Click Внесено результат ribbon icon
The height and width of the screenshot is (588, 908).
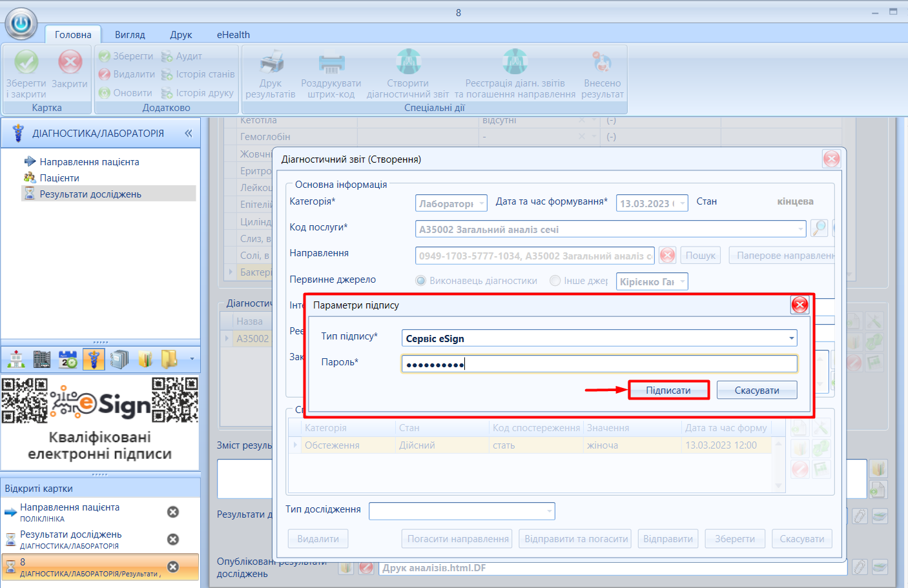point(602,63)
